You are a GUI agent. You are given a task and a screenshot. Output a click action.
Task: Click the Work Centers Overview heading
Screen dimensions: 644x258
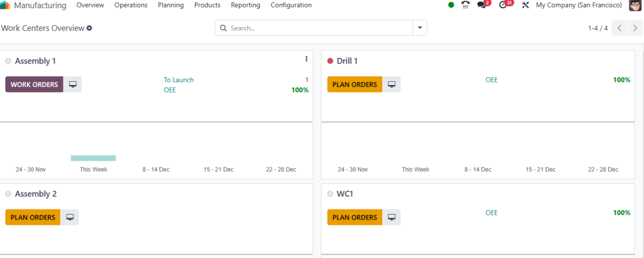(43, 28)
